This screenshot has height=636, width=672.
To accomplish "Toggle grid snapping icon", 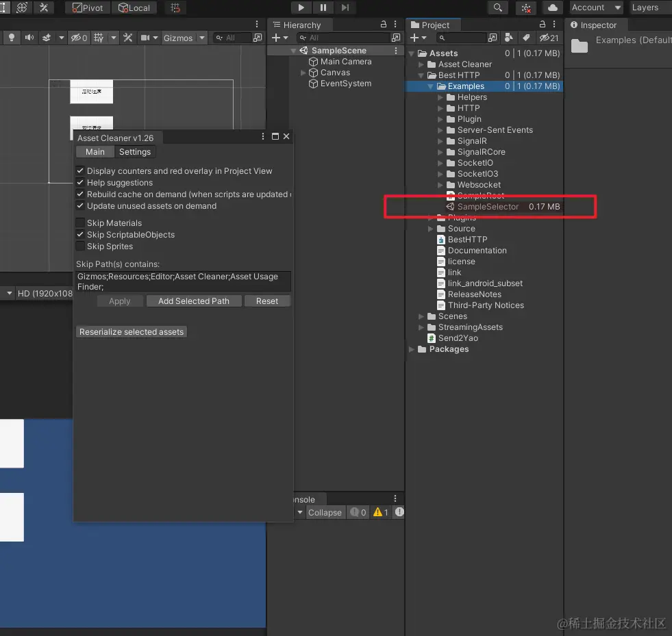I will (x=175, y=8).
